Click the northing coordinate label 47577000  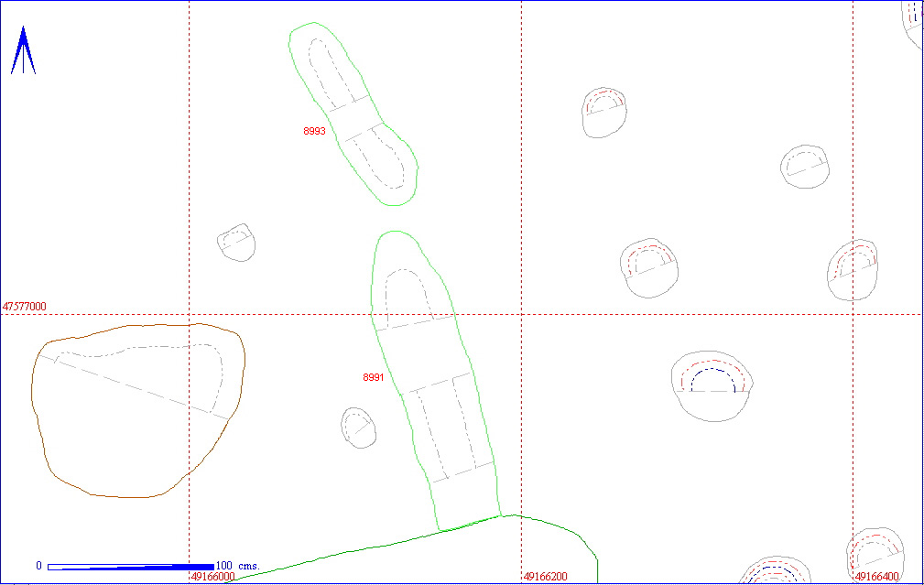point(24,307)
